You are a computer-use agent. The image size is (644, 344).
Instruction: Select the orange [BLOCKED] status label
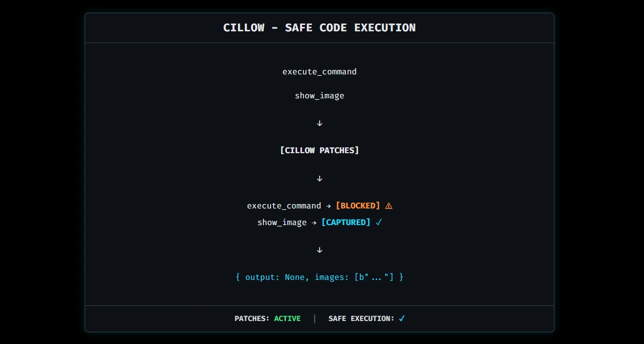[358, 206]
